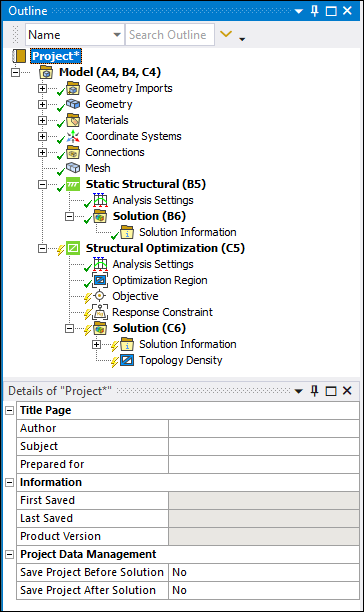Select the Topology Density label
This screenshot has height=612, width=364.
(181, 360)
